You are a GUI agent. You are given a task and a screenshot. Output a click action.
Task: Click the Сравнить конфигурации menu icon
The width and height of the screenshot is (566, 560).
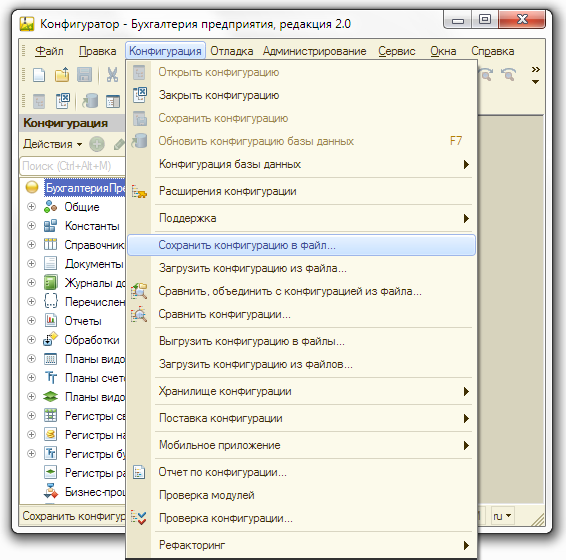coord(139,314)
